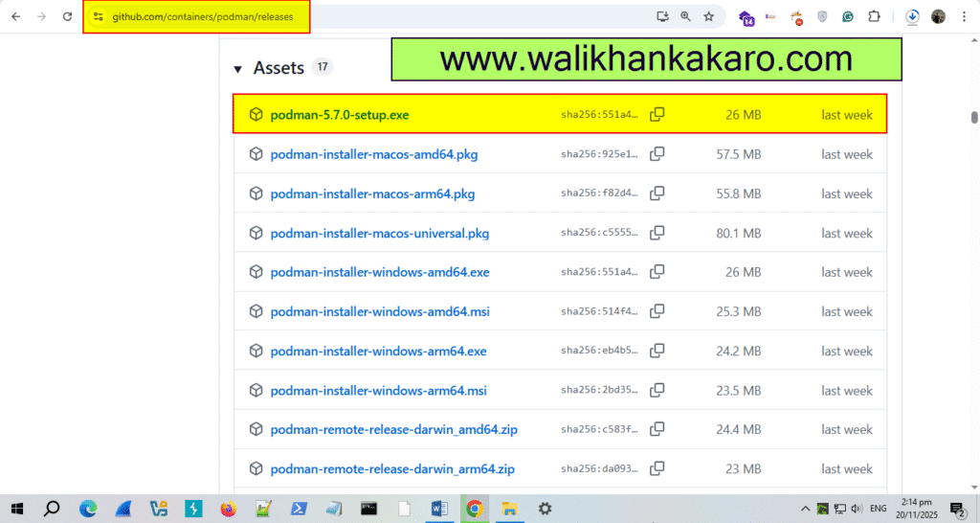The width and height of the screenshot is (980, 523).
Task: Download podman-installer-macos-arm64.pkg
Action: pos(372,193)
